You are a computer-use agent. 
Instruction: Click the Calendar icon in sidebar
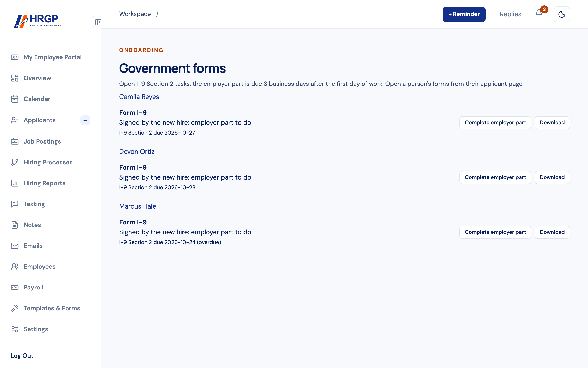click(14, 99)
